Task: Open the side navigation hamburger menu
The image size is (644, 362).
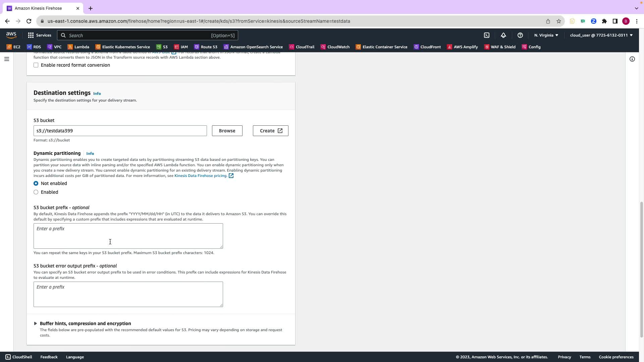Action: tap(7, 59)
